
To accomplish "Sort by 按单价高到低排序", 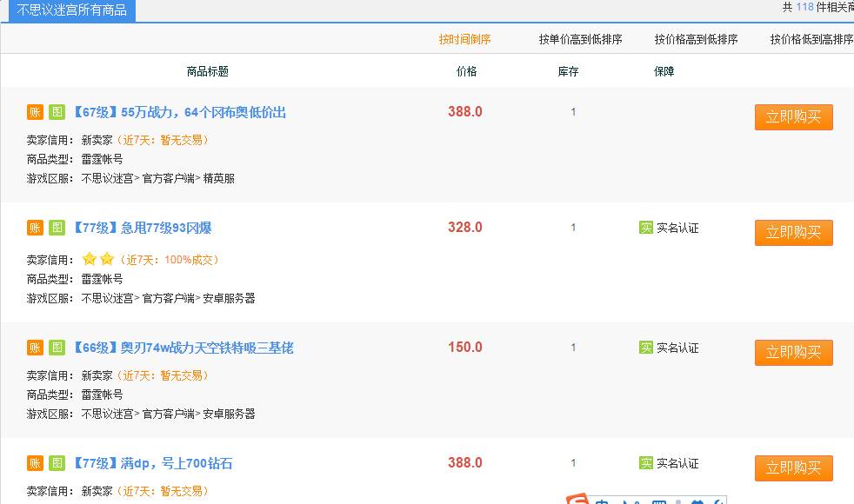I will (x=580, y=39).
